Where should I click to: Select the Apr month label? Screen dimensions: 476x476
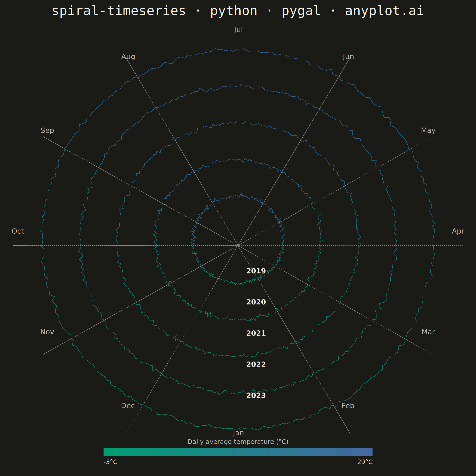[x=458, y=231]
